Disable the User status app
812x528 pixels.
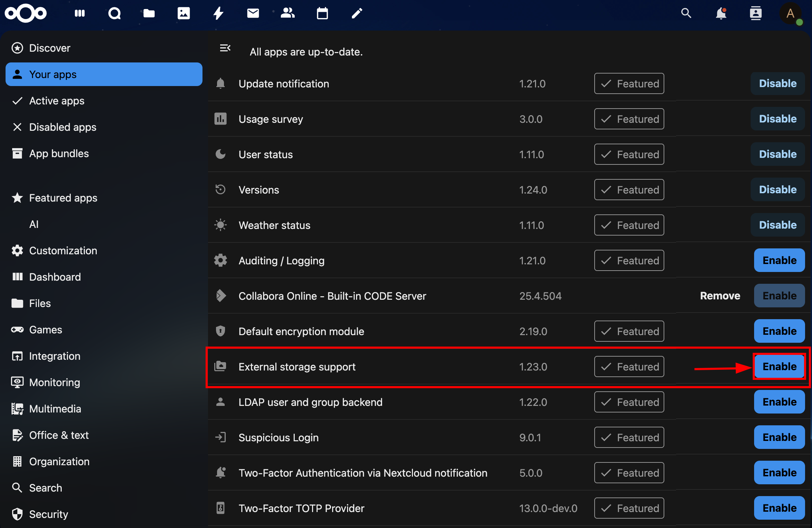(x=778, y=154)
